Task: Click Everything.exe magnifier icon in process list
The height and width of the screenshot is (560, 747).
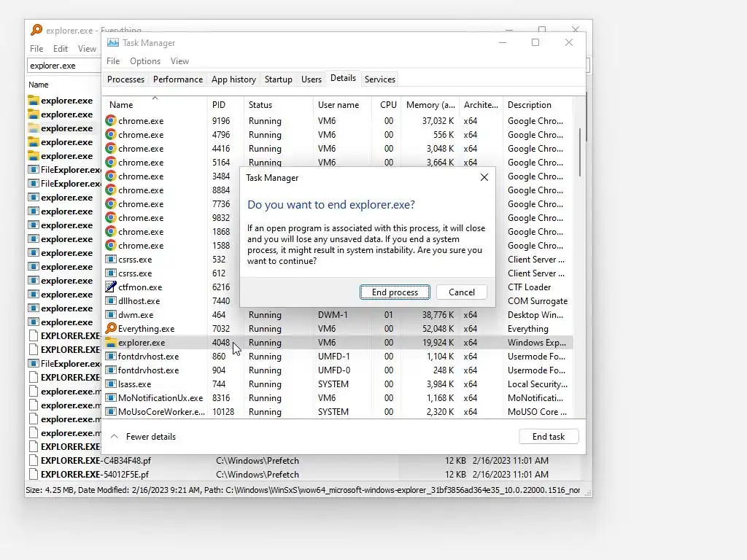Action: pyautogui.click(x=111, y=328)
